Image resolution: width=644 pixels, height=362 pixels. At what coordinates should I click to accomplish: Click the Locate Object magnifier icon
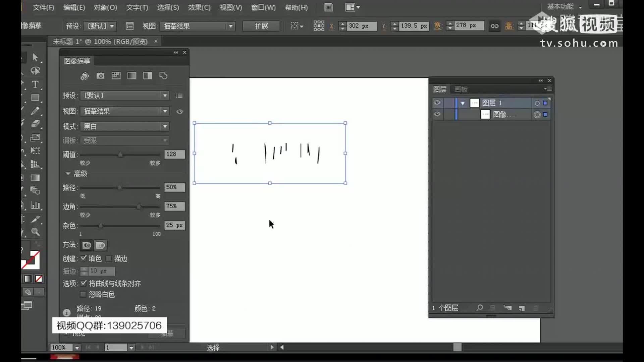pos(479,308)
